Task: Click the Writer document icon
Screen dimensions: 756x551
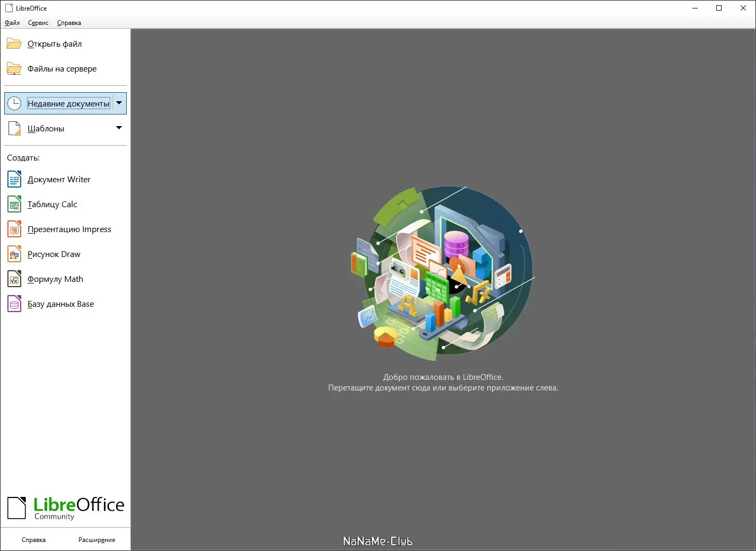Action: (14, 180)
